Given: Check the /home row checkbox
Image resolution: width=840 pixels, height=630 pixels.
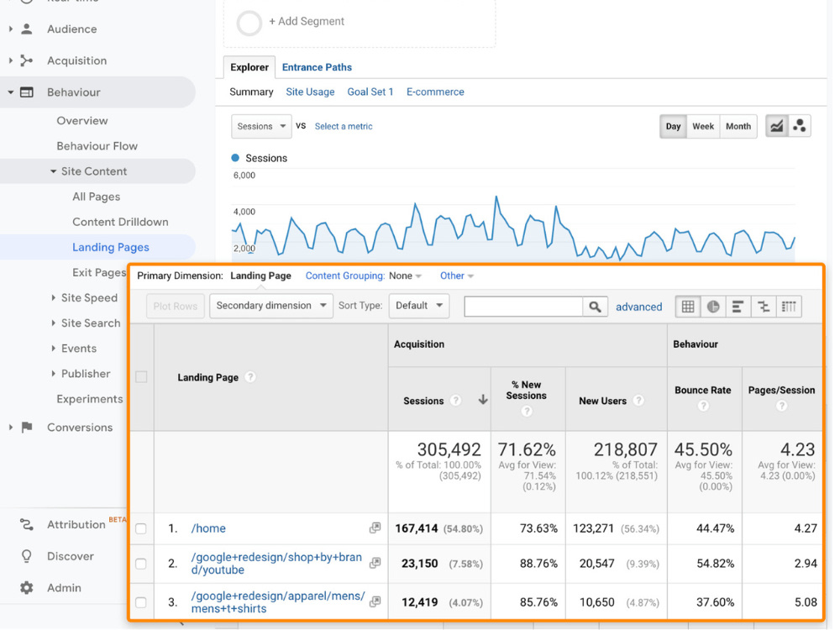Looking at the screenshot, I should 141,528.
